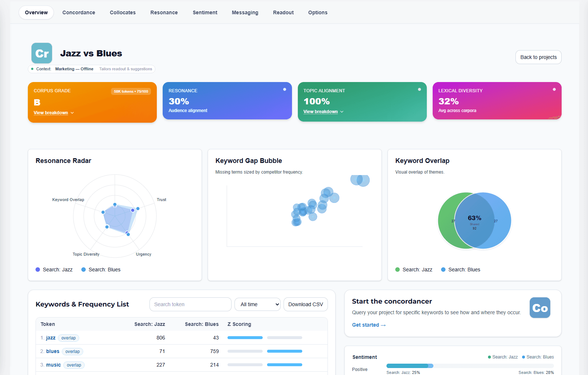
Task: Toggle Search: Jazz legend in Resonance Radar
Action: tap(54, 270)
